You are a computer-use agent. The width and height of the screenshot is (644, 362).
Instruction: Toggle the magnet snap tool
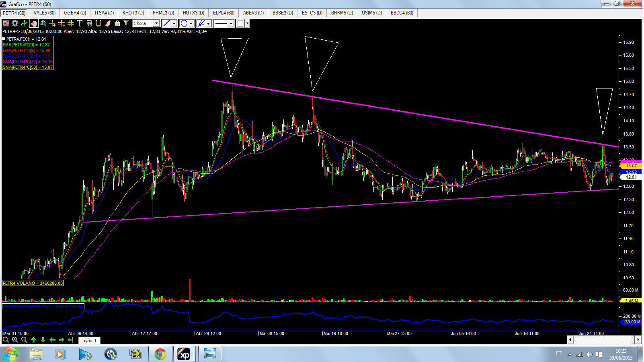pos(98,23)
